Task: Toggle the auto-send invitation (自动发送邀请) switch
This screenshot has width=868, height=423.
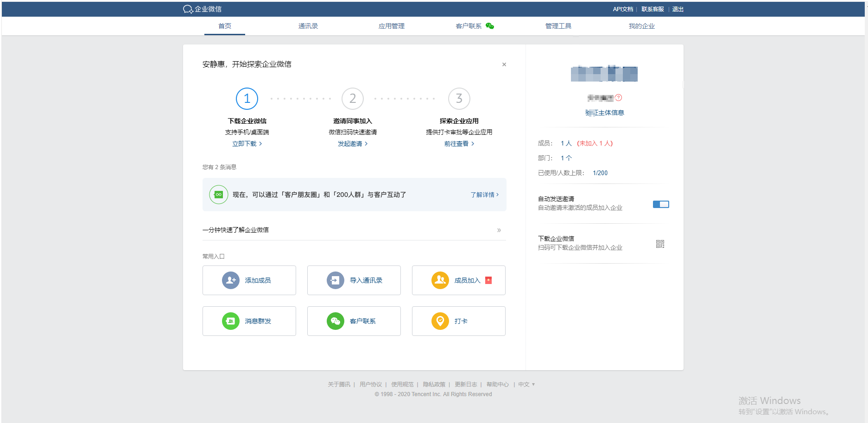Action: point(660,204)
